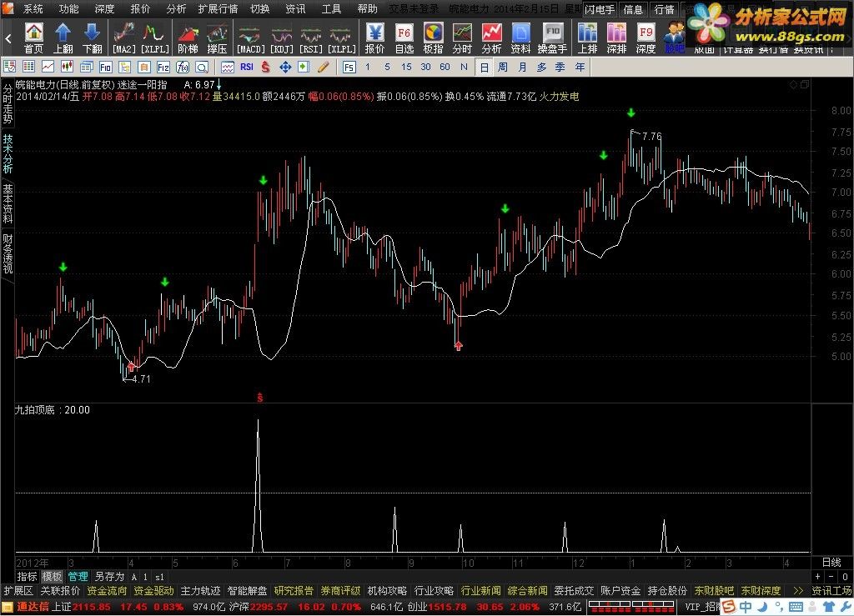Select 5-minute period
Viewport: 854px width, 616px height.
pos(387,67)
